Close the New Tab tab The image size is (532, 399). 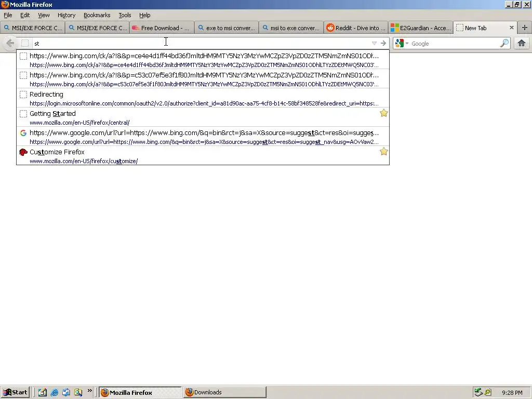point(512,28)
